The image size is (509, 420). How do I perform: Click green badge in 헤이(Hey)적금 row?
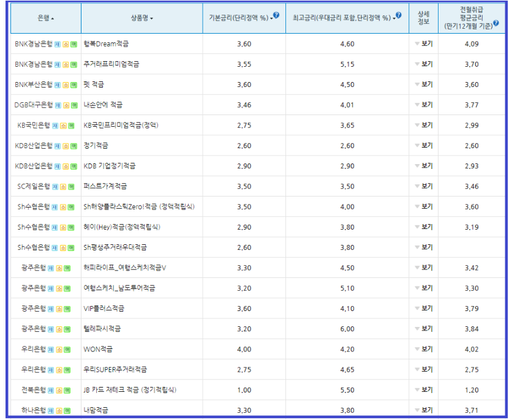point(71,228)
